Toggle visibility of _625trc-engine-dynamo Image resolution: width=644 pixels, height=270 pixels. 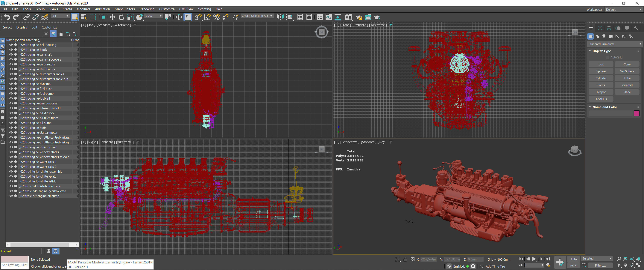coord(11,84)
